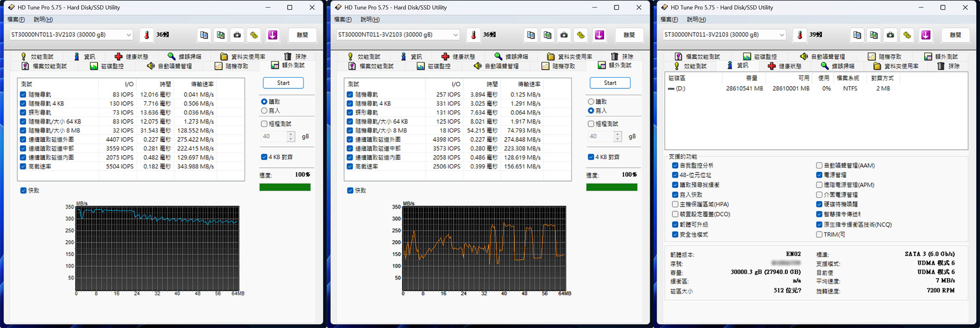
Task: Click the camera icon in right window toolbar
Action: 890,35
